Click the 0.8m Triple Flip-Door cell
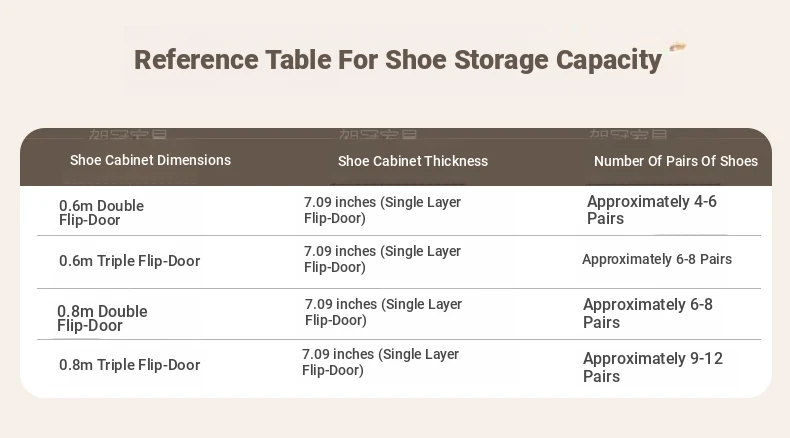The image size is (790, 438). point(129,365)
